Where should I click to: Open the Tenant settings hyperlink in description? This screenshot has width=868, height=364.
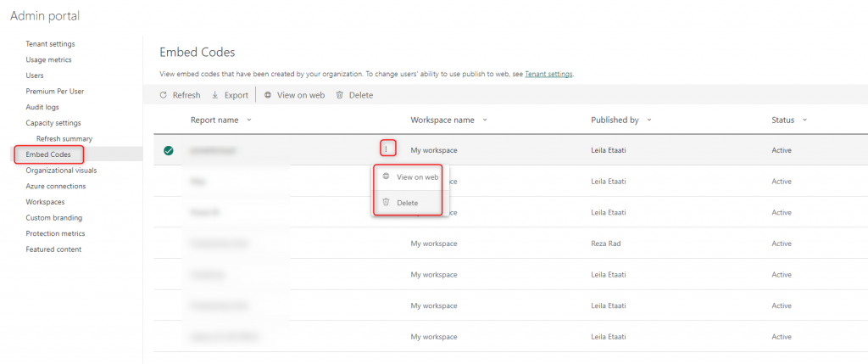[x=548, y=74]
